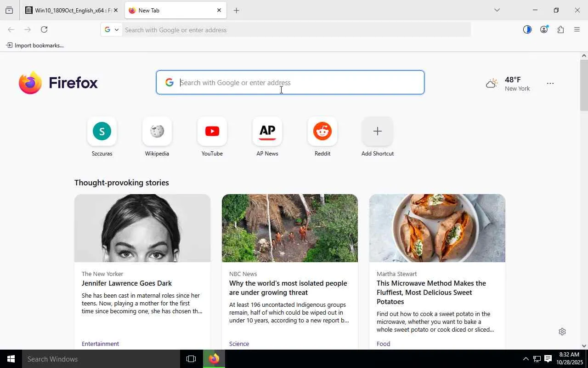Open the new tab page settings gear
588x368 pixels.
(x=562, y=332)
